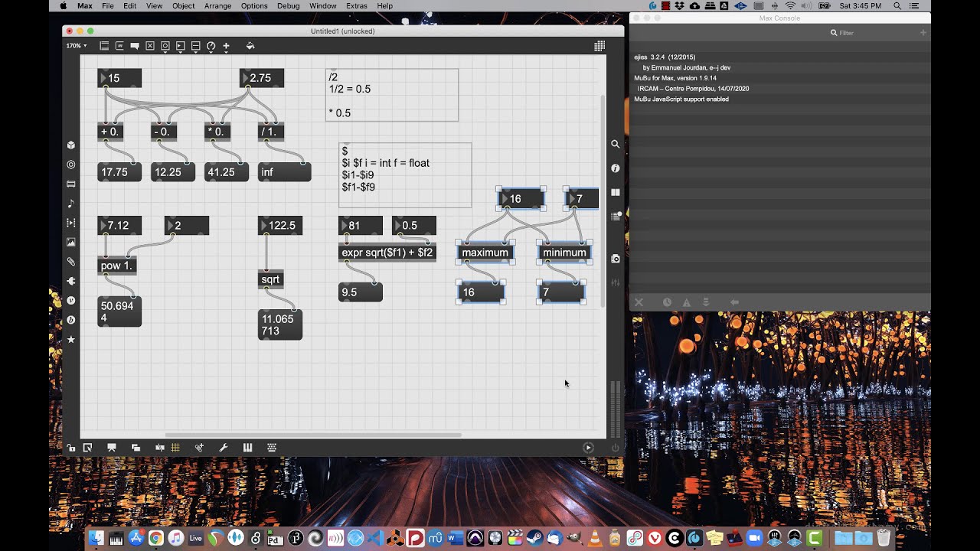Click the message box showing 17.75
980x551 pixels.
(119, 172)
